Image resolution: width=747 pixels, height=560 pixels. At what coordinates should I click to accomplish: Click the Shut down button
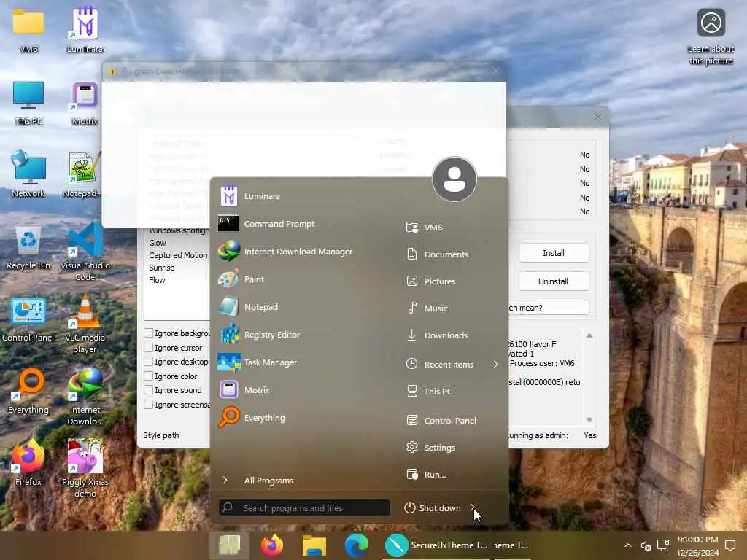click(x=433, y=508)
